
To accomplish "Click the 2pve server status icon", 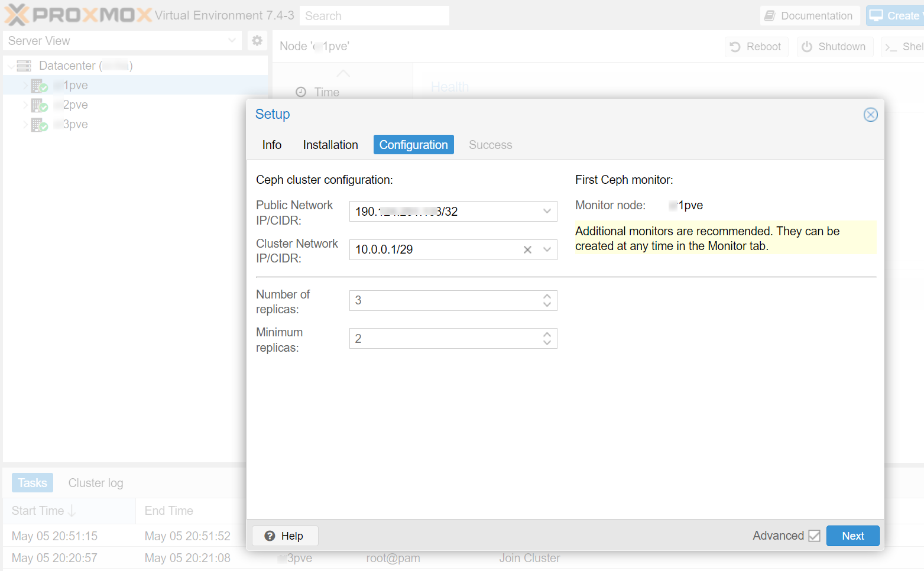I will 40,105.
